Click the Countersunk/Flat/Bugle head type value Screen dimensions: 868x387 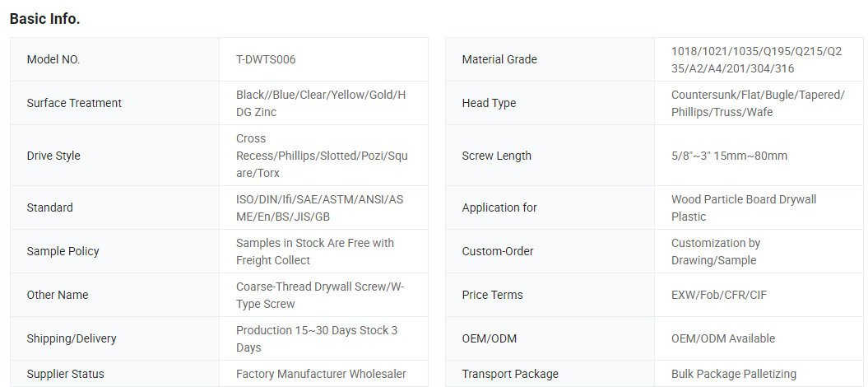click(758, 103)
